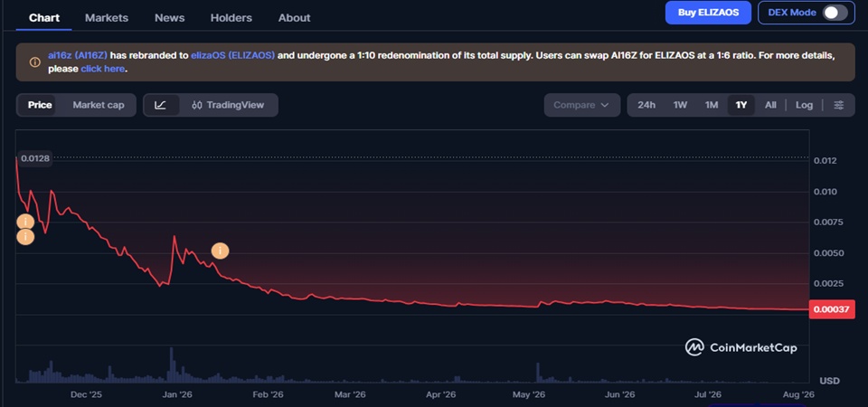Click the USD currency label
This screenshot has height=407, width=868.
pos(829,381)
